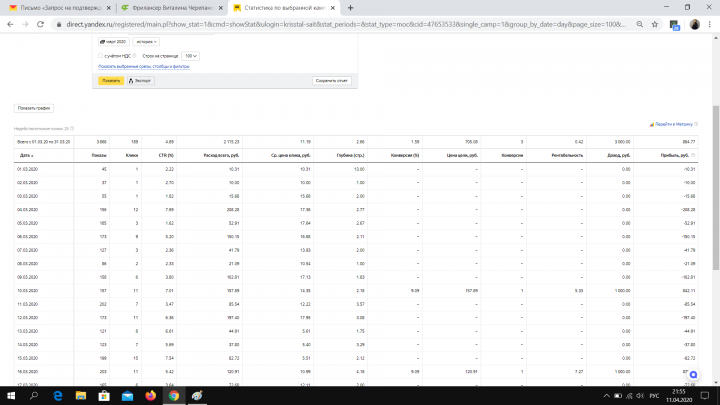Image resolution: width=720 pixels, height=405 pixels.
Task: Open the browser zoom magnifier icon
Action: coord(640,24)
